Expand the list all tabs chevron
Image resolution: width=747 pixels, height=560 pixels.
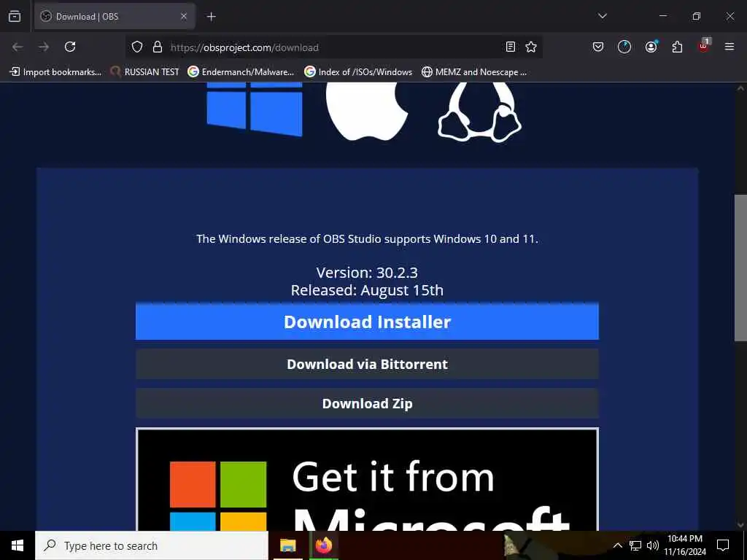pyautogui.click(x=602, y=16)
